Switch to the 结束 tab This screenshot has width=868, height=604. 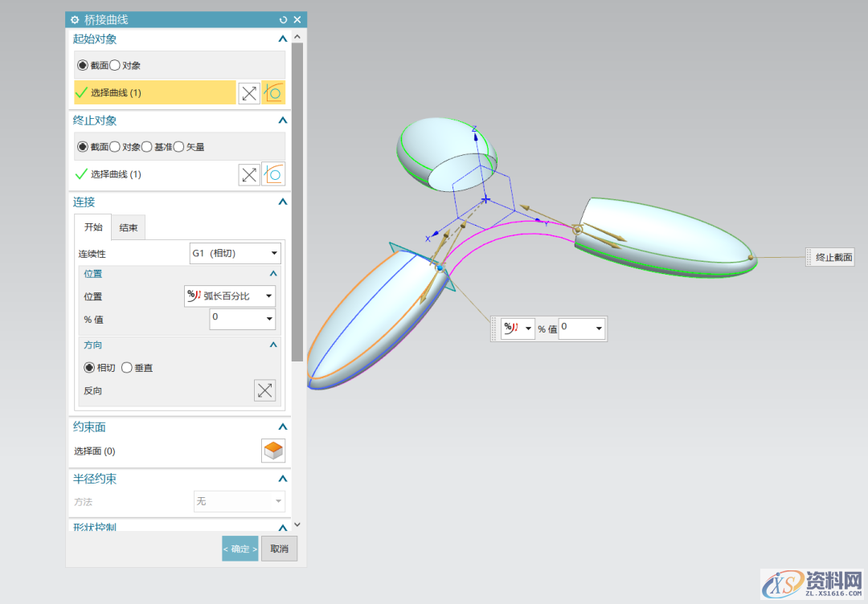pyautogui.click(x=129, y=227)
